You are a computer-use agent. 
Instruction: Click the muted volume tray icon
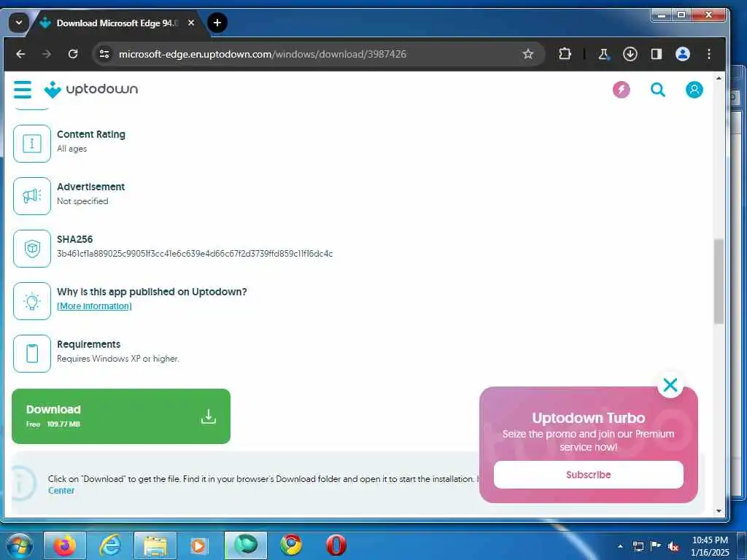tap(673, 546)
